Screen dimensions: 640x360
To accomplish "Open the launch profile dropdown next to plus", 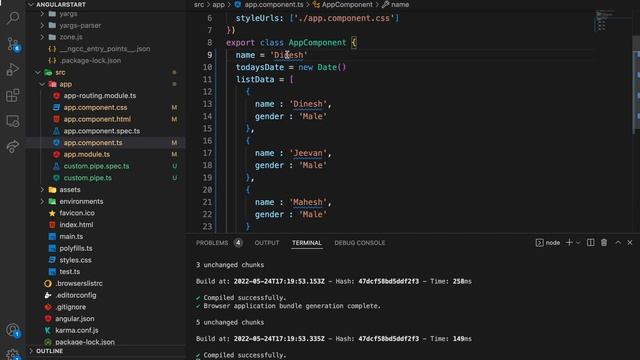I will pos(578,243).
